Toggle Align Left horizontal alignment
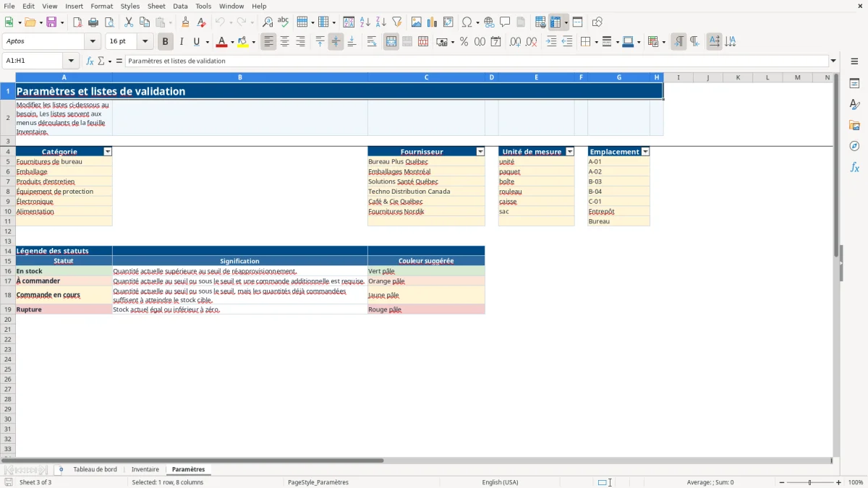The image size is (868, 488). [x=268, y=42]
